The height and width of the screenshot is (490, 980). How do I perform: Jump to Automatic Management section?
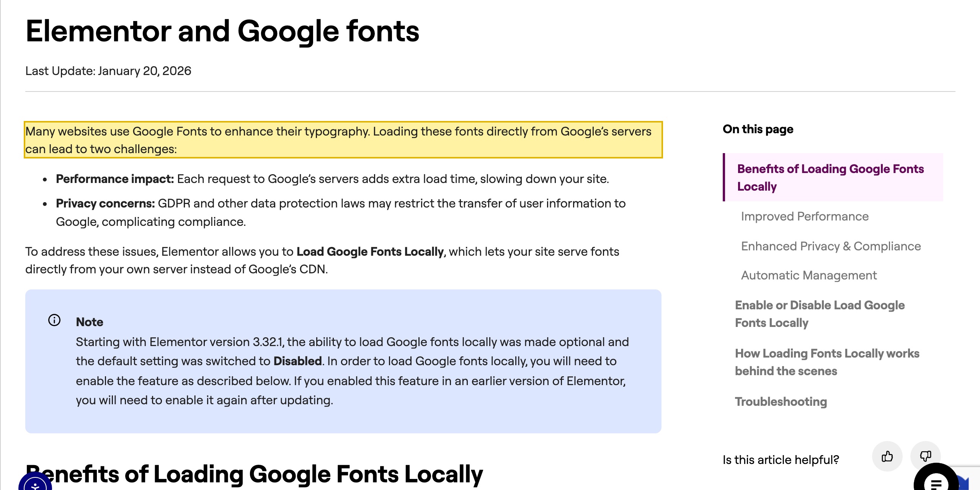click(809, 275)
